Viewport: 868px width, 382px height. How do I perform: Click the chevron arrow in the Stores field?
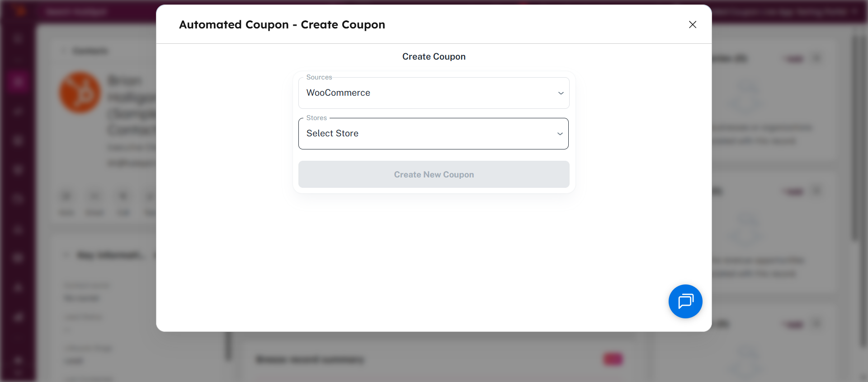[x=560, y=134]
